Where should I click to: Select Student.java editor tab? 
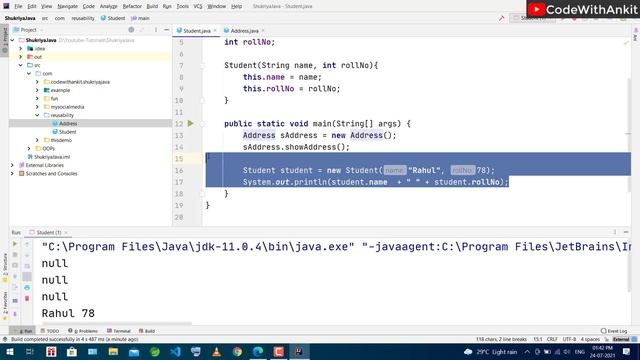[197, 31]
